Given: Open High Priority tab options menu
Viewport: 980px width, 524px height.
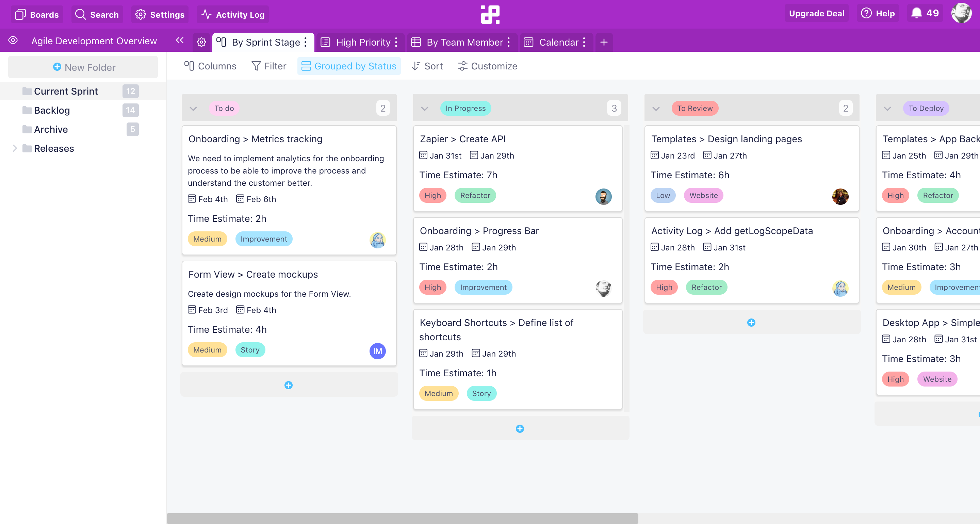Looking at the screenshot, I should coord(396,42).
